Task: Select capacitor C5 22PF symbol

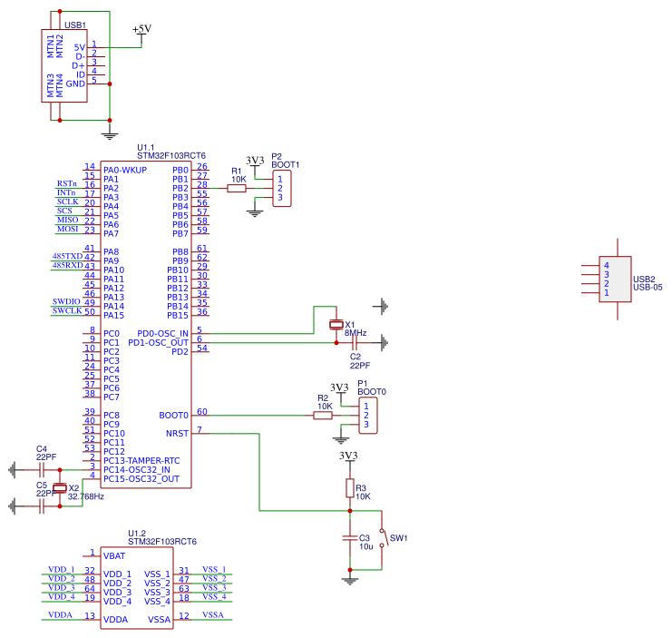Action: point(42,506)
